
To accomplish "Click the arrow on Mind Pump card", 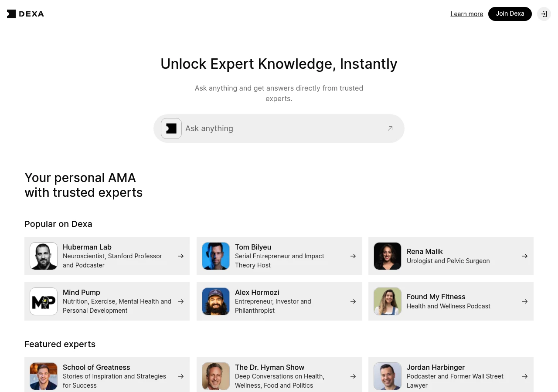I will click(x=181, y=301).
